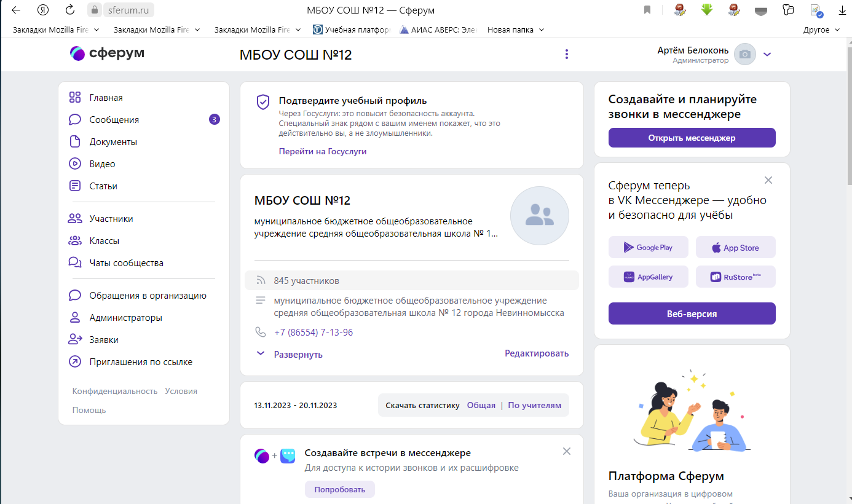Expand the user account chevron

[767, 54]
